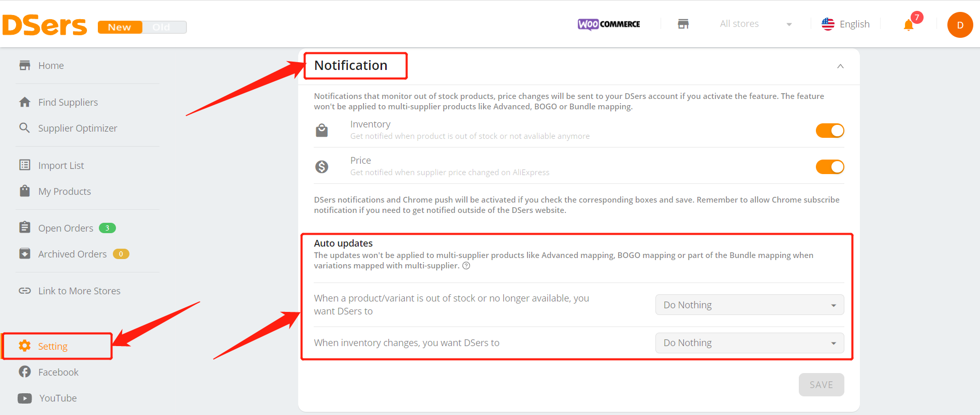Screen dimensions: 980x415
Task: Click the Open Orders clipboard icon
Action: click(x=25, y=227)
